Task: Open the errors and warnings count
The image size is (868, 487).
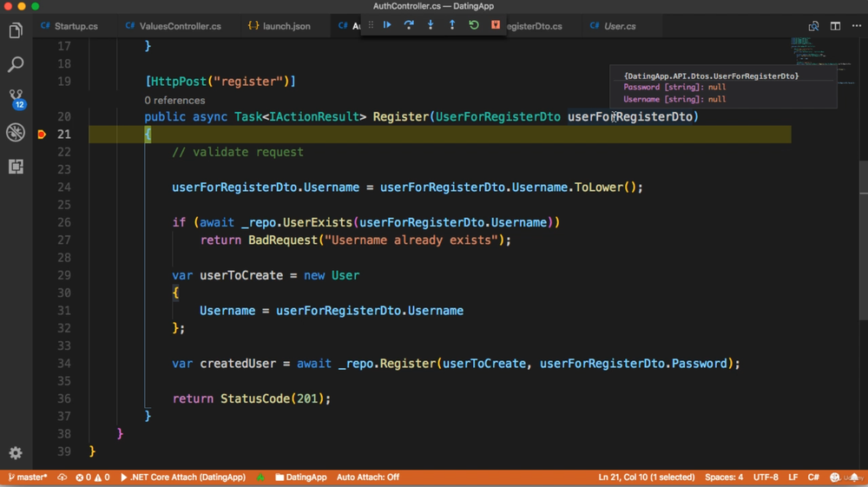Action: coord(93,477)
